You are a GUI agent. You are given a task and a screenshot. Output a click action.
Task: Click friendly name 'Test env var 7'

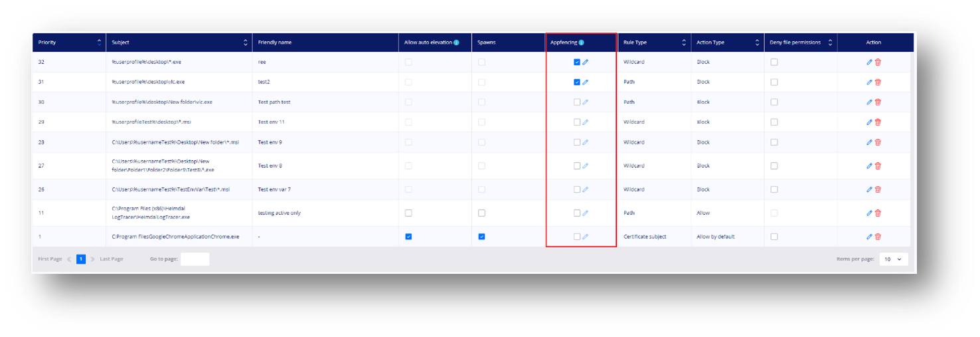coord(275,189)
